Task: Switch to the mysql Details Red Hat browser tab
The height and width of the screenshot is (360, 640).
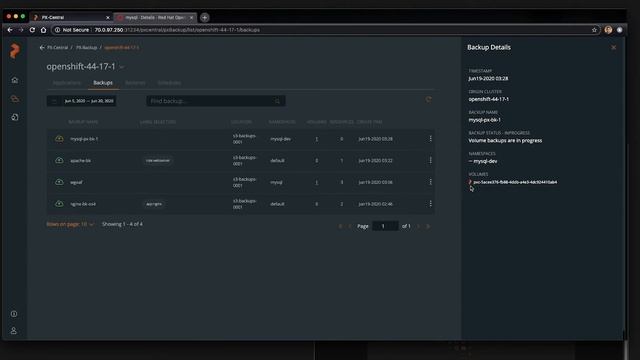Action: pyautogui.click(x=155, y=18)
